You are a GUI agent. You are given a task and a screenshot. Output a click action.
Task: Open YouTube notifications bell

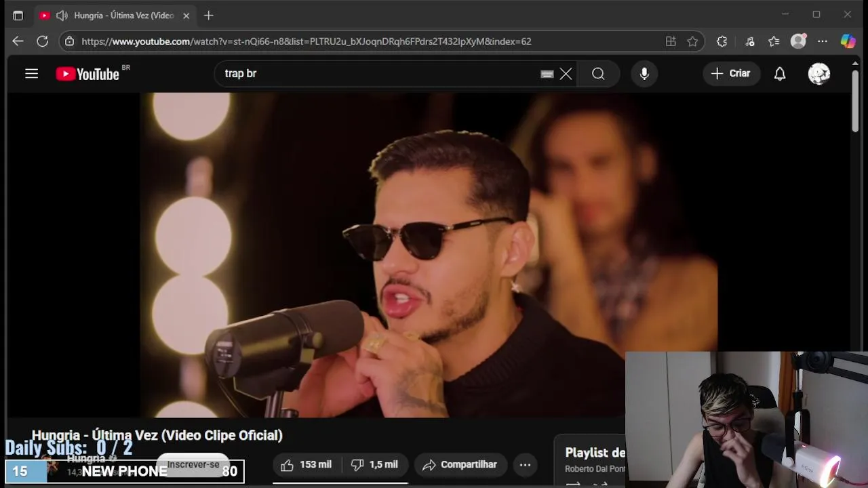[x=780, y=74]
